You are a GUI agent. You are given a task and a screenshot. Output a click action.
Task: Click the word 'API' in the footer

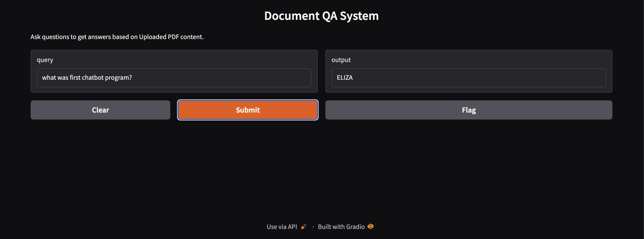292,227
